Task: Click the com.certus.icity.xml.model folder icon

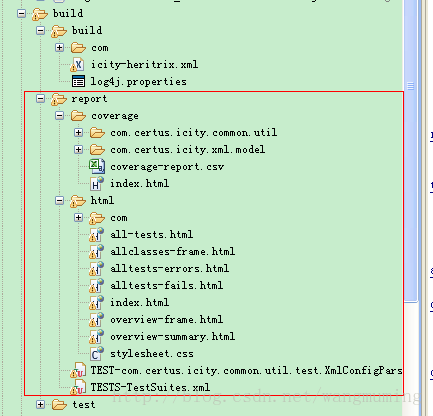Action: click(x=97, y=150)
